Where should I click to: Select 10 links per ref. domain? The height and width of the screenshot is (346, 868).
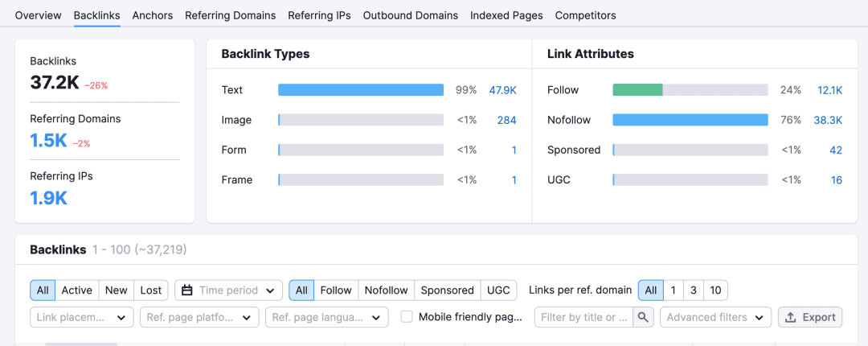[x=715, y=290]
